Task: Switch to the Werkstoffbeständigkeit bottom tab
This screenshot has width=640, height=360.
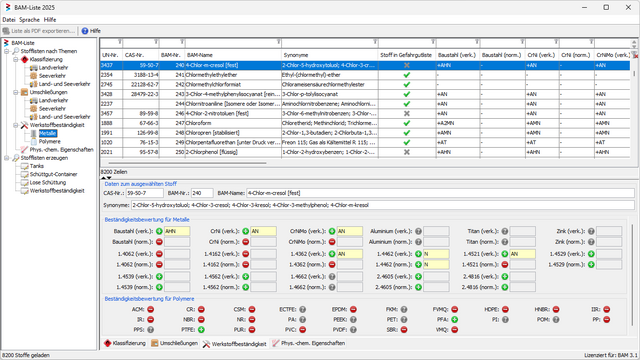Action: pos(235,344)
